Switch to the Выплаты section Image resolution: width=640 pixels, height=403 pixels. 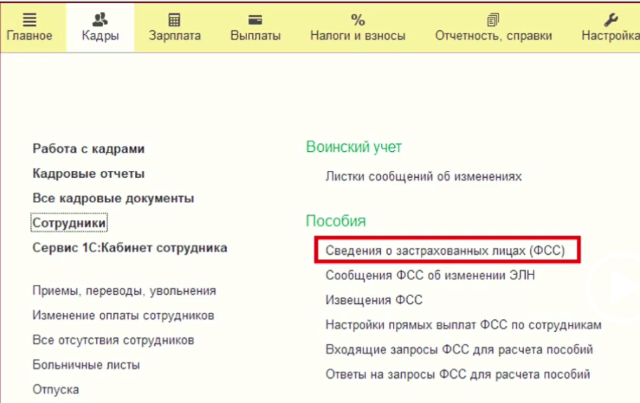(255, 36)
